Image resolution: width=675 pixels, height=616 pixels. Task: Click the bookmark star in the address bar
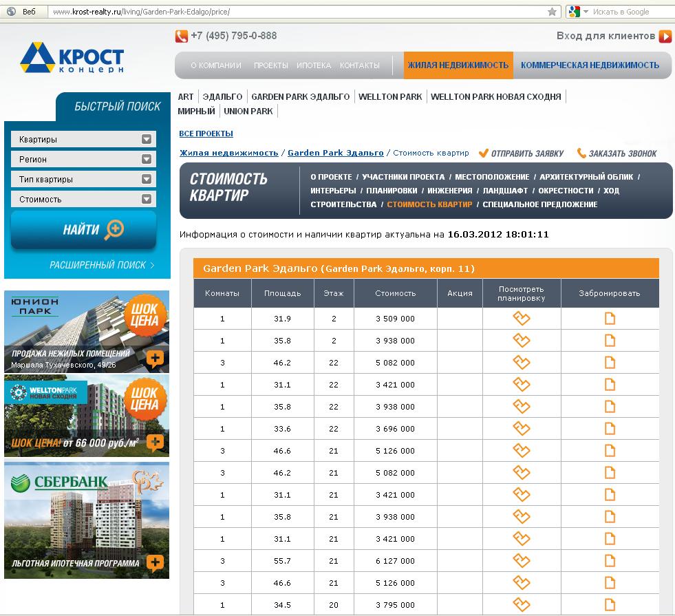(x=552, y=12)
